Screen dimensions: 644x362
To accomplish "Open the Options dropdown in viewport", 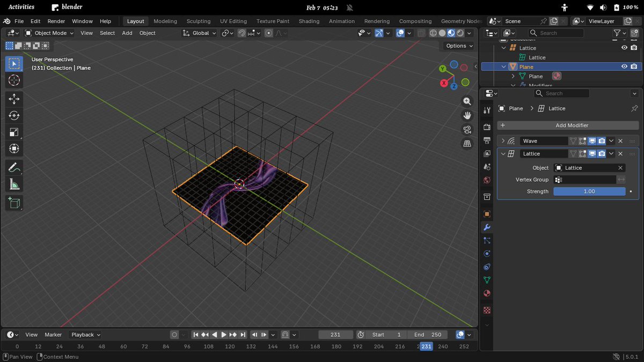I will 459,46.
